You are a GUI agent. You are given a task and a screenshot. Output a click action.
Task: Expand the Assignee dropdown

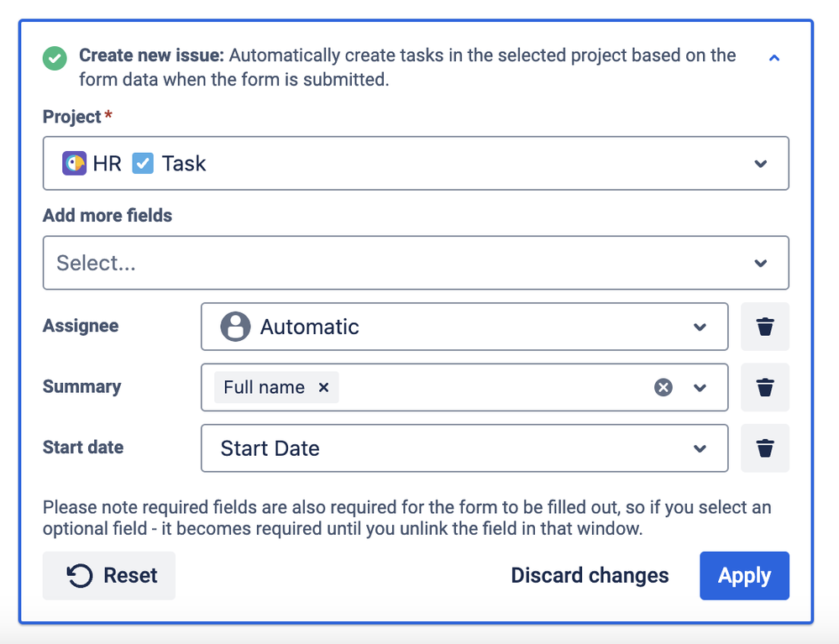[700, 327]
